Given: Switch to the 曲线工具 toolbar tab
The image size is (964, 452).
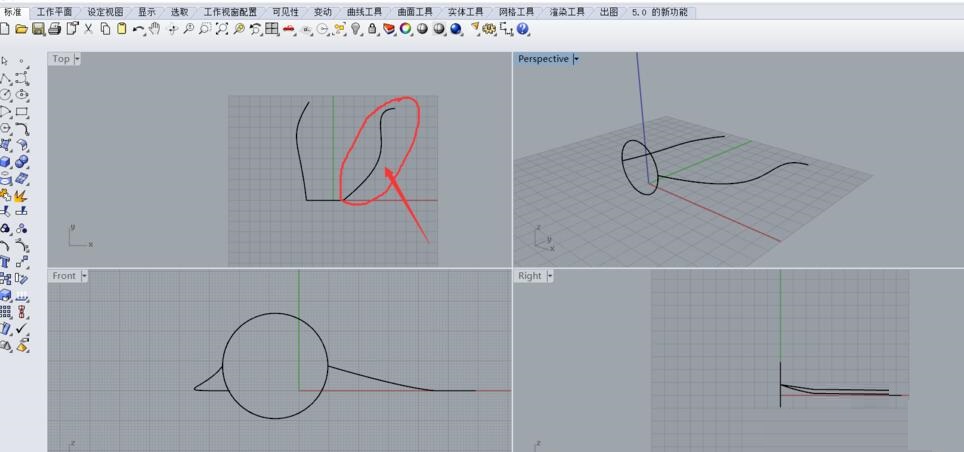Looking at the screenshot, I should pos(364,12).
